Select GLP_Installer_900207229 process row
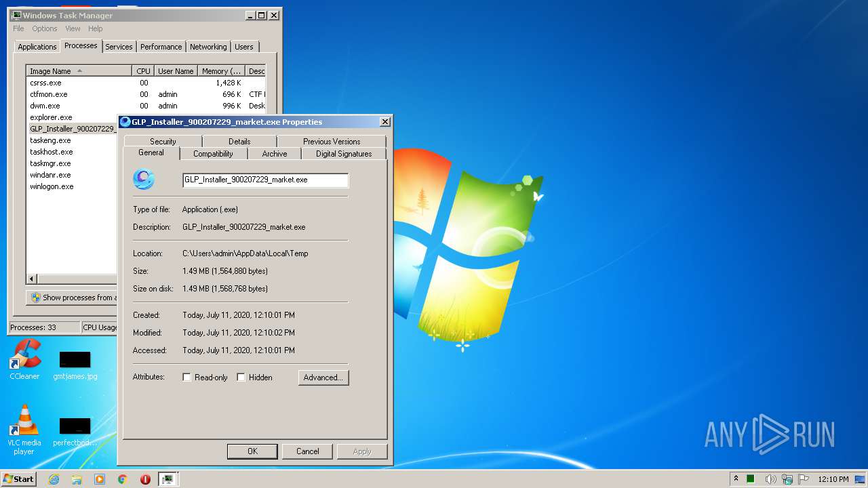This screenshot has width=868, height=488. coord(73,129)
